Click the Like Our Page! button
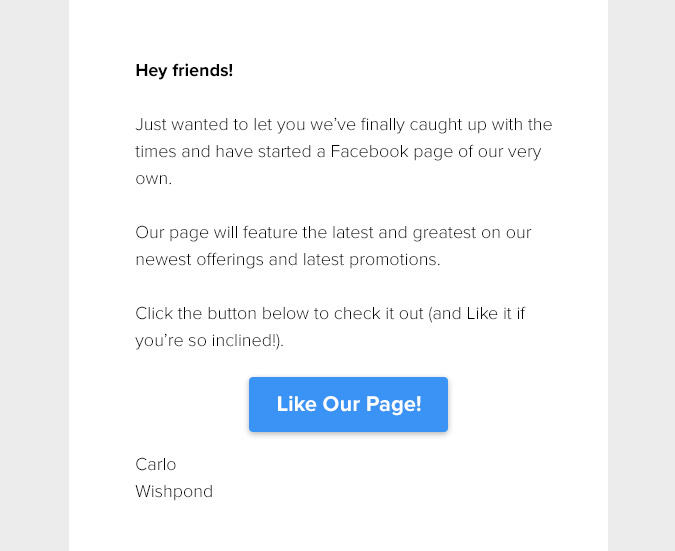The width and height of the screenshot is (675, 551). pos(348,404)
